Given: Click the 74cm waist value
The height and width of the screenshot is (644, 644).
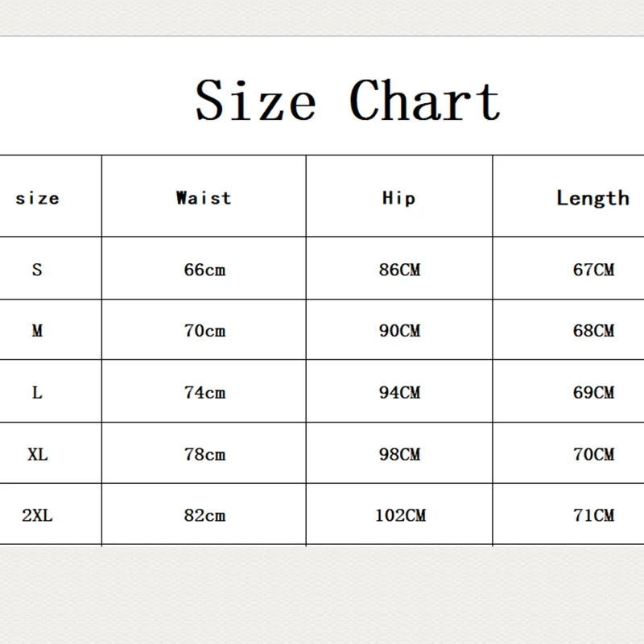Looking at the screenshot, I should [204, 393].
